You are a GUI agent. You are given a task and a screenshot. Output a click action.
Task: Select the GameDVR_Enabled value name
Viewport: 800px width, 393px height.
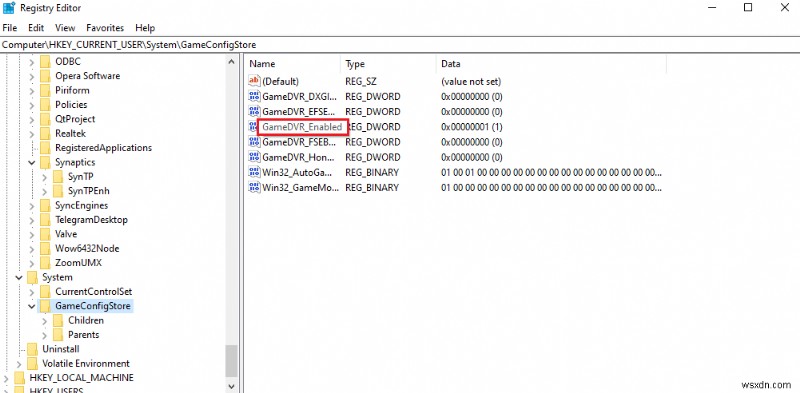(302, 127)
